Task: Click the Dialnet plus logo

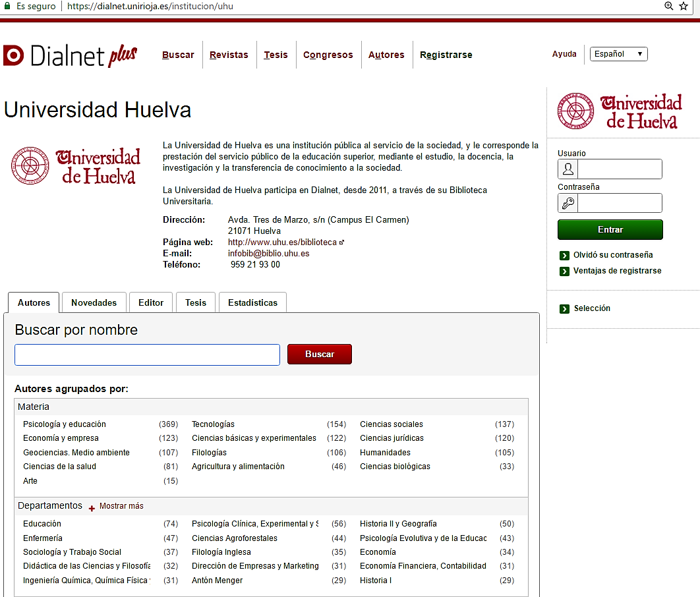Action: (x=70, y=55)
